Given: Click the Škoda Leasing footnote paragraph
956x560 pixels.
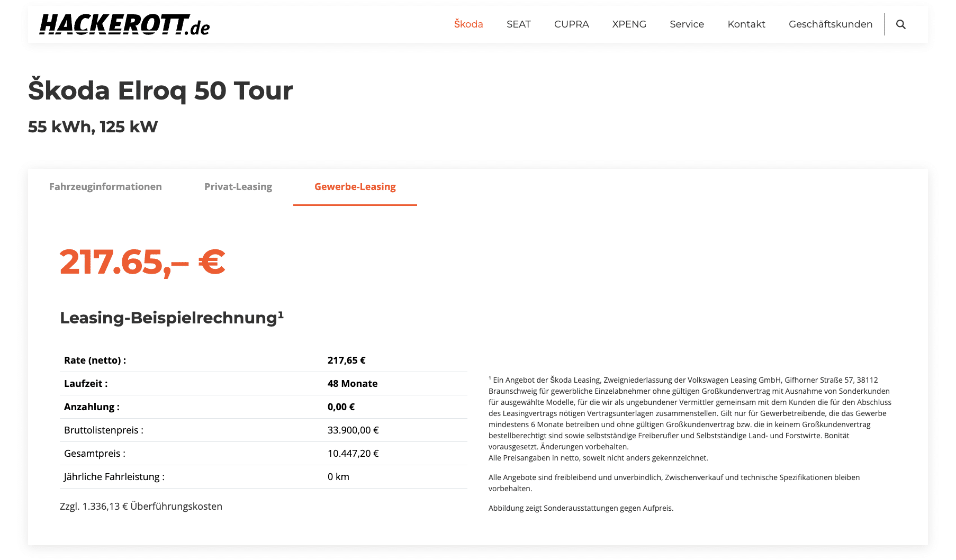Looking at the screenshot, I should [x=690, y=419].
